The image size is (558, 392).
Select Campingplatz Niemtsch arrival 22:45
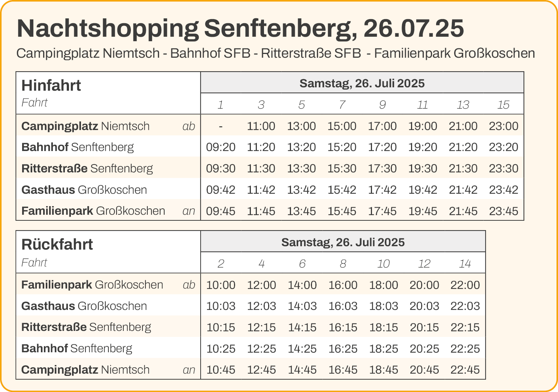coord(465,370)
